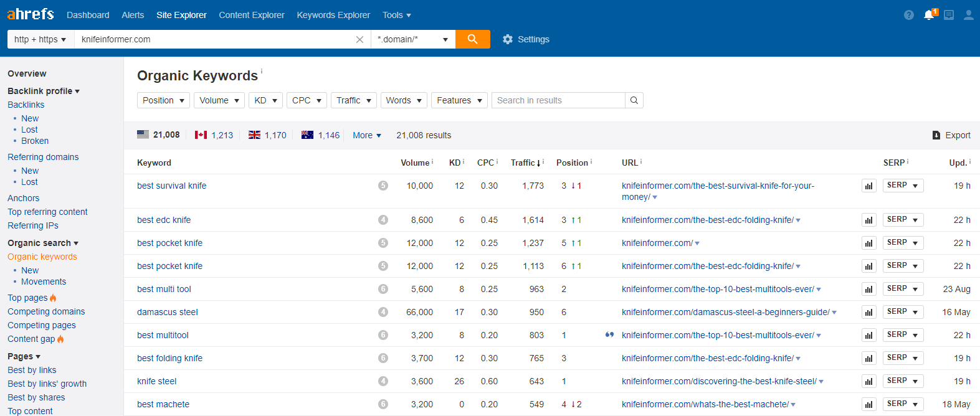The image size is (980, 416).
Task: Select Site Explorer in the top navigation
Action: [x=181, y=15]
